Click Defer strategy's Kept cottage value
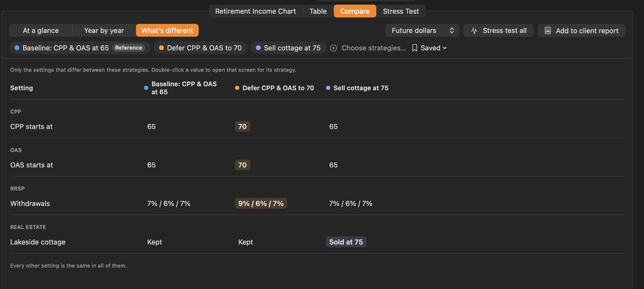The height and width of the screenshot is (289, 644). pyautogui.click(x=246, y=242)
